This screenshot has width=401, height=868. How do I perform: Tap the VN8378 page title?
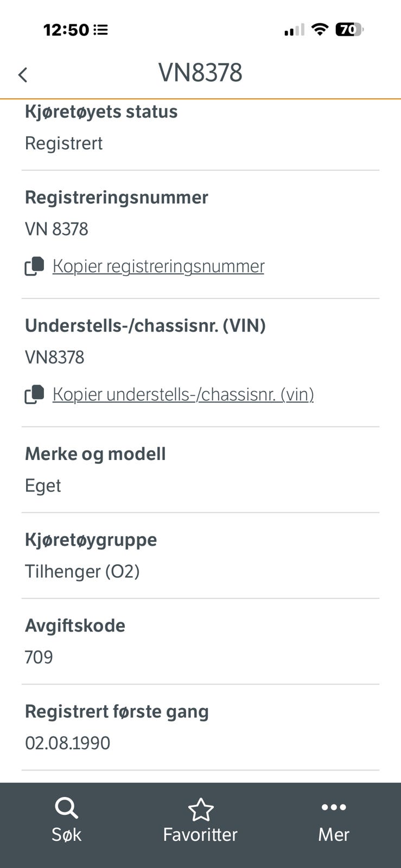200,73
